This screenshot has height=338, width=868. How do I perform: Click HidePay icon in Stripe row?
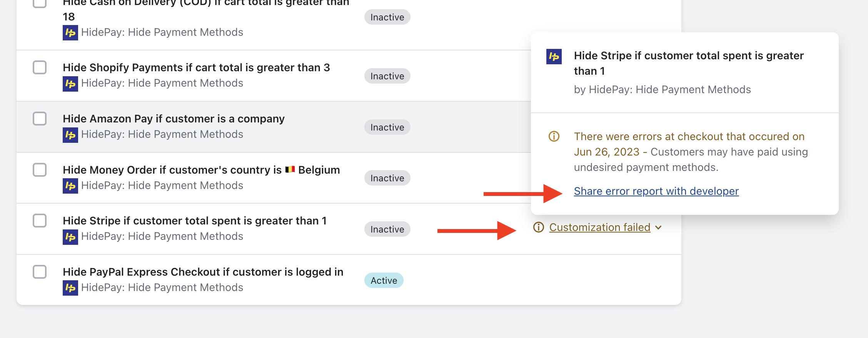(70, 237)
